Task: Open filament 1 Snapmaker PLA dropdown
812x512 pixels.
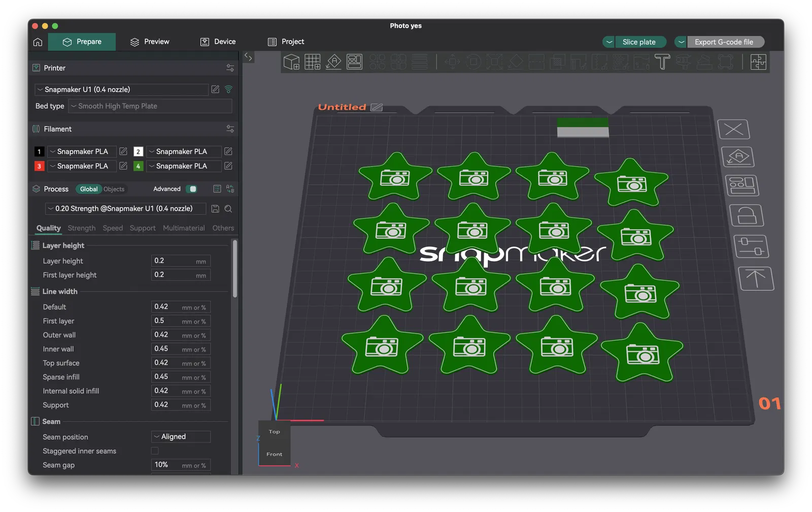Action: point(82,151)
